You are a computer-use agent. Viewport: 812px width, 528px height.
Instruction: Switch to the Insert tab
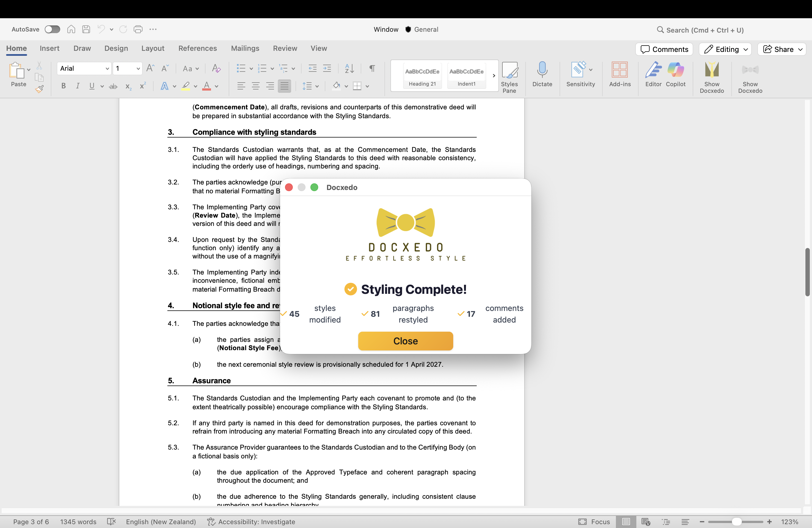pos(49,48)
